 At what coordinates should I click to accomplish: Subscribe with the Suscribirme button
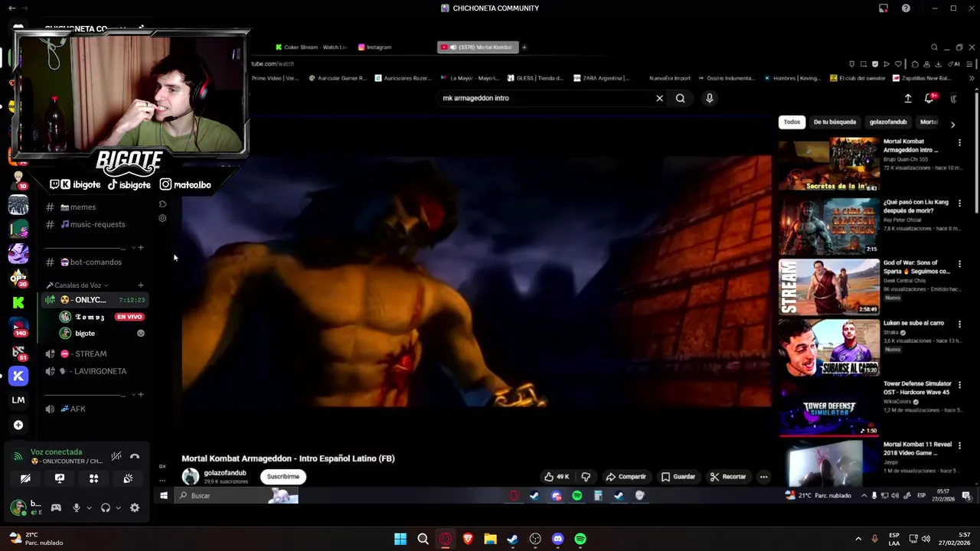[x=283, y=477]
